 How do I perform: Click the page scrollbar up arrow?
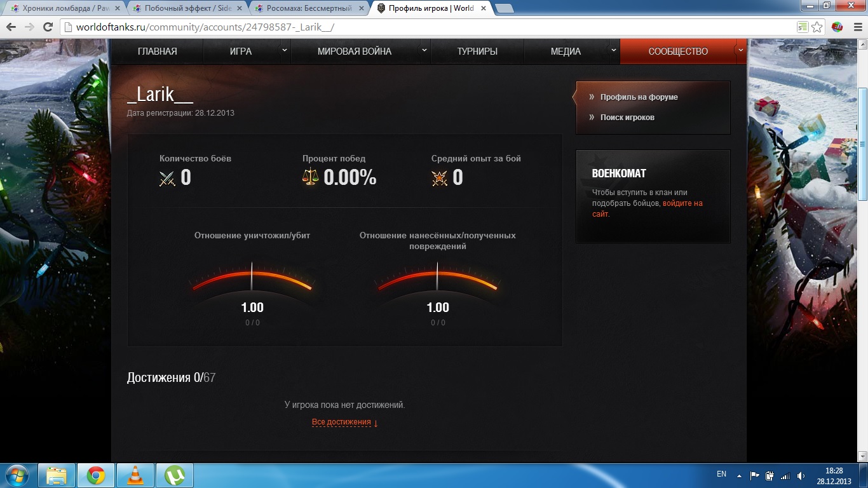[x=862, y=44]
